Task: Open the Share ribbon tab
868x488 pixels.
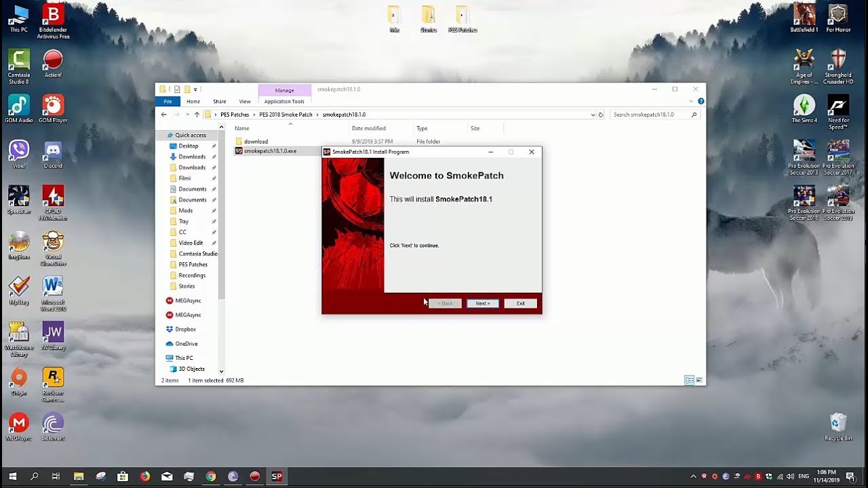Action: (220, 102)
